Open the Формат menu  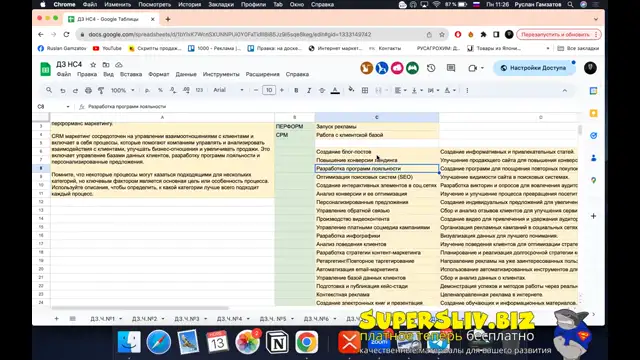(x=159, y=74)
